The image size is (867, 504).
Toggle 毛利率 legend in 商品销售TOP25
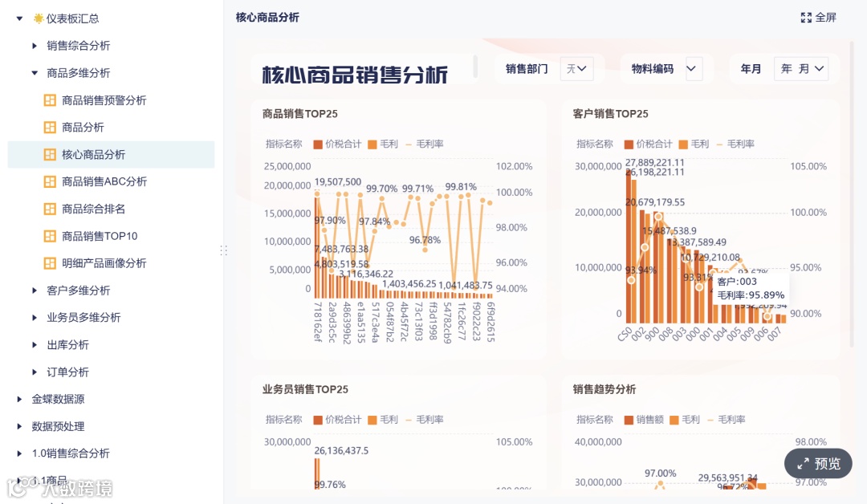(425, 144)
